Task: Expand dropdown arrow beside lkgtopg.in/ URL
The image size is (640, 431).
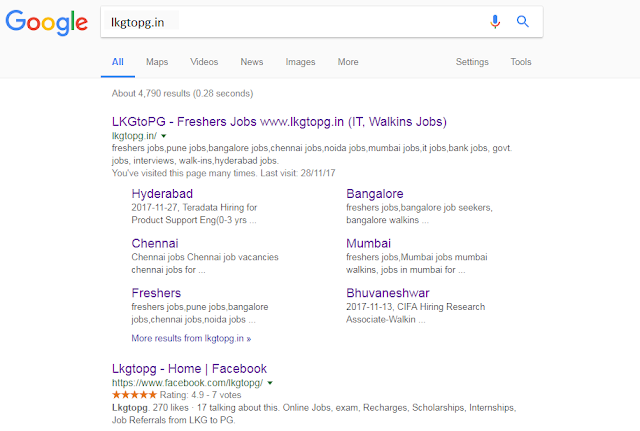Action: pyautogui.click(x=164, y=136)
